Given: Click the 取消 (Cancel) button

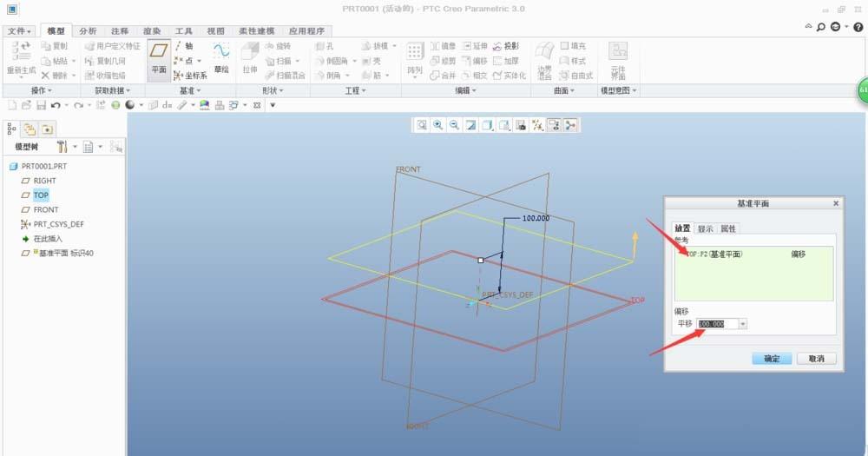Looking at the screenshot, I should (817, 359).
